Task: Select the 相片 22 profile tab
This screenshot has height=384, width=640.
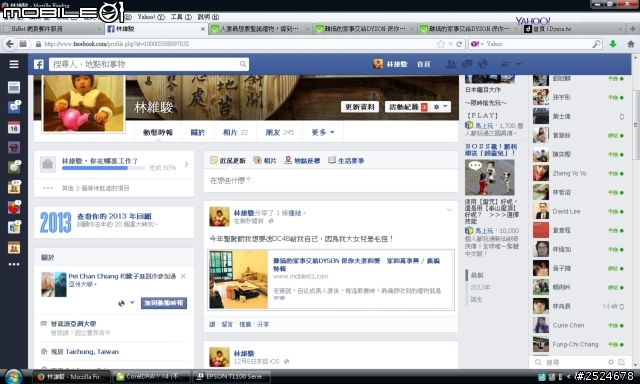Action: [235, 132]
